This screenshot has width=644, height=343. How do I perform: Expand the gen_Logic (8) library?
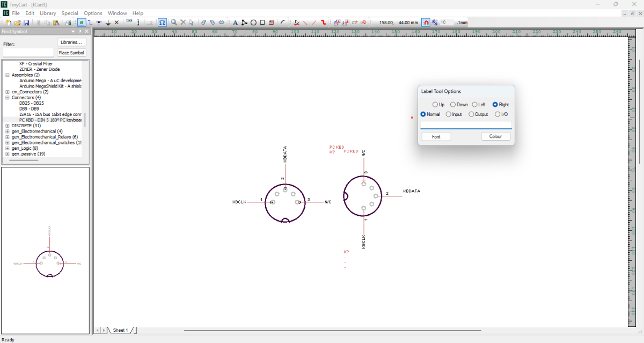(8, 148)
